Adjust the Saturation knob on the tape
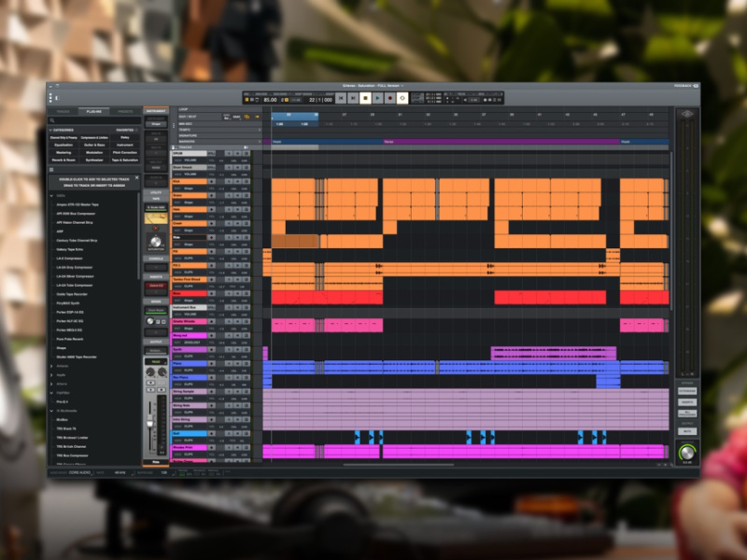The height and width of the screenshot is (560, 747). click(156, 242)
